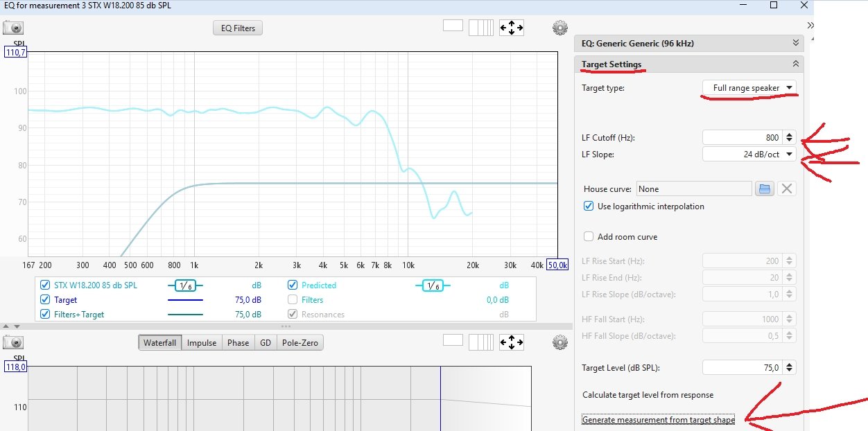Viewport: 868px width, 431px height.
Task: Click the upper graph scroll arrows icon
Action: coord(512,28)
